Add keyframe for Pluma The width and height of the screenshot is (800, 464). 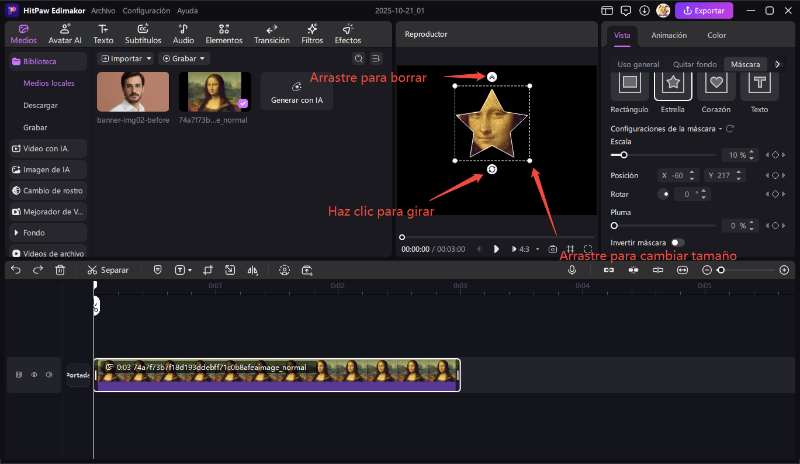pyautogui.click(x=775, y=225)
